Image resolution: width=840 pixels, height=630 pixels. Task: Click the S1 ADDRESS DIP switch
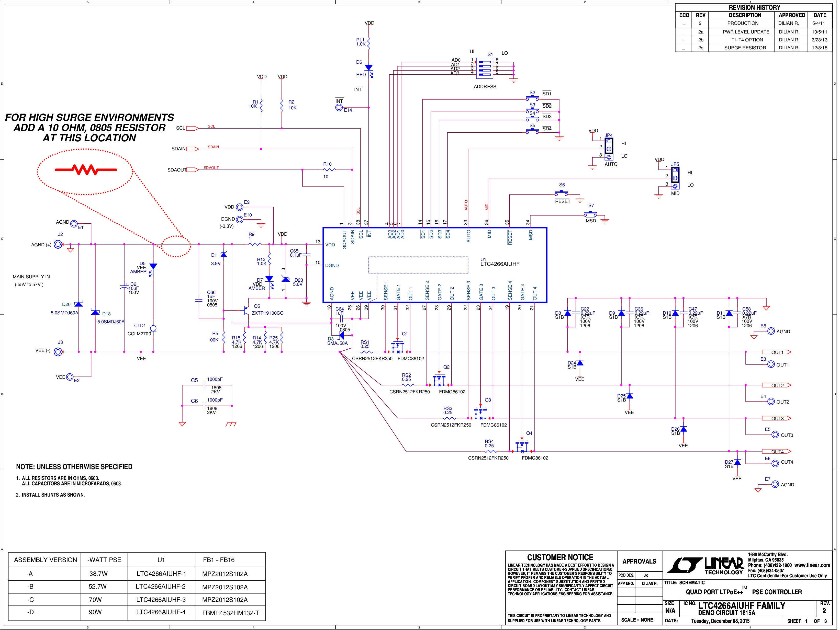[485, 68]
